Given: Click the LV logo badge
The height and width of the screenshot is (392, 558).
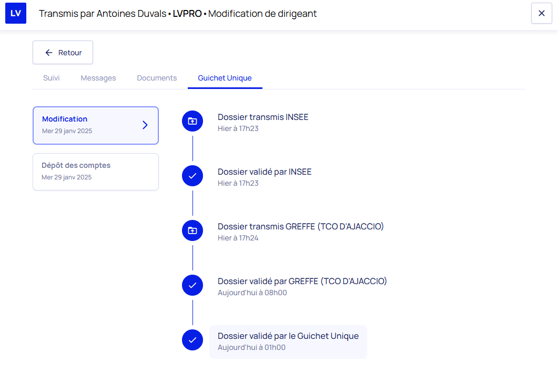Looking at the screenshot, I should (x=16, y=13).
